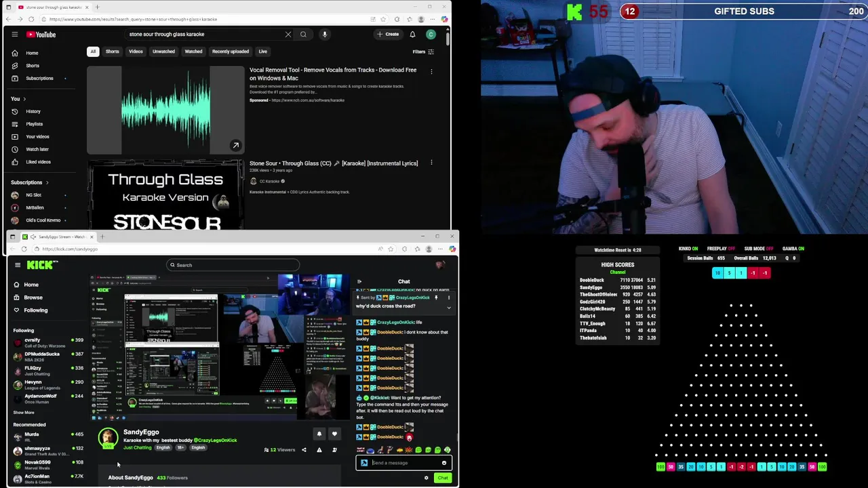This screenshot has height=488, width=868.
Task: Clear the YouTube search box text
Action: 288,34
